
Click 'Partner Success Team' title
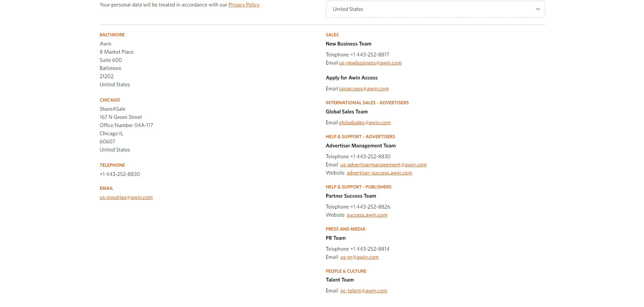[x=351, y=196]
